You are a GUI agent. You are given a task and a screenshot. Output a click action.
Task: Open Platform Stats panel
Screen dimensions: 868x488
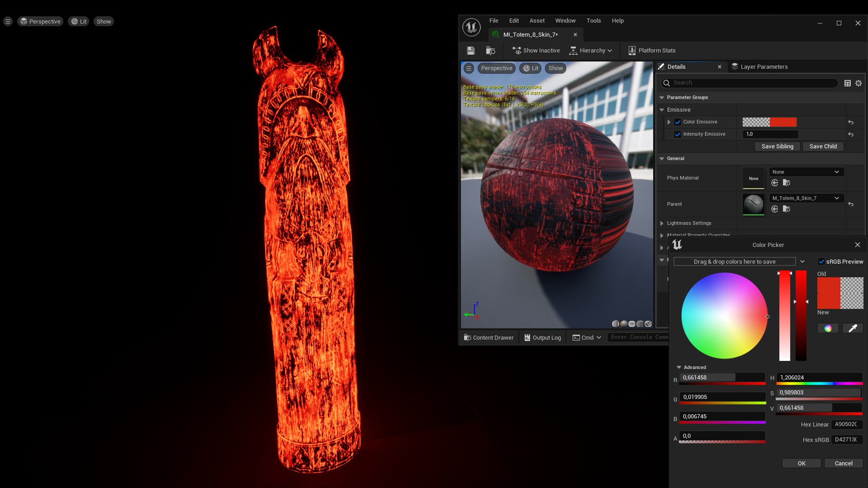coord(652,51)
